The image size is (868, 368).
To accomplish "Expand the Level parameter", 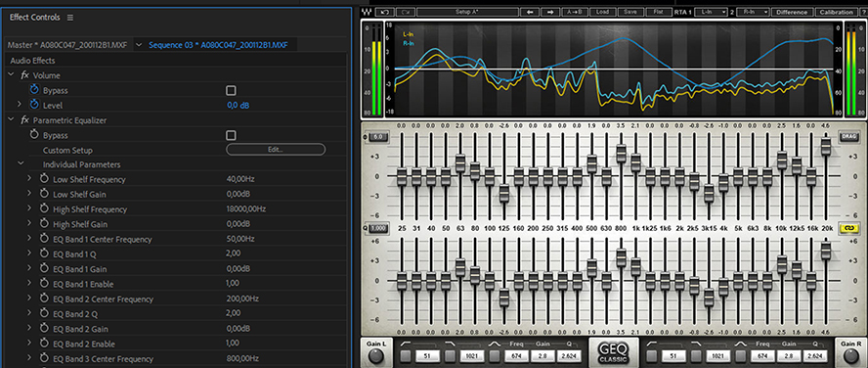I will click(x=20, y=104).
